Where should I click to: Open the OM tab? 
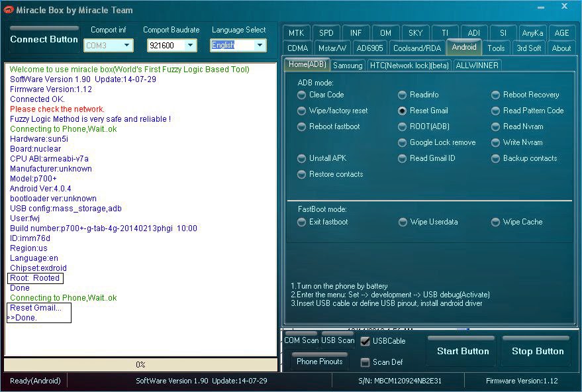click(385, 33)
